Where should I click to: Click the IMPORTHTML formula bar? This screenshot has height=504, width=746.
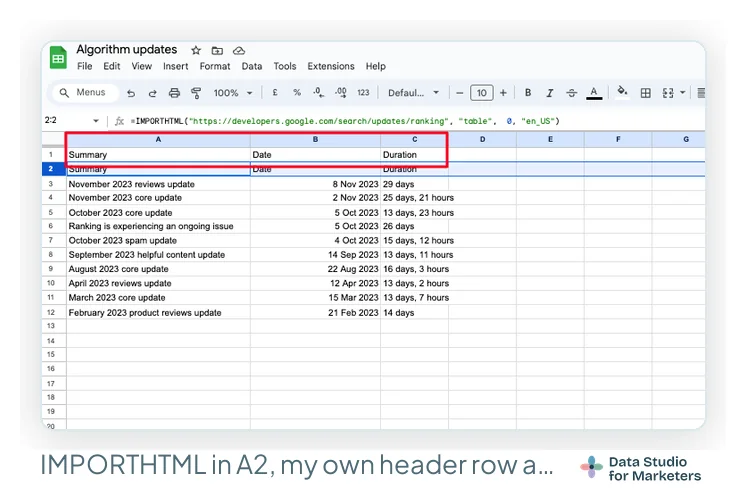click(345, 121)
